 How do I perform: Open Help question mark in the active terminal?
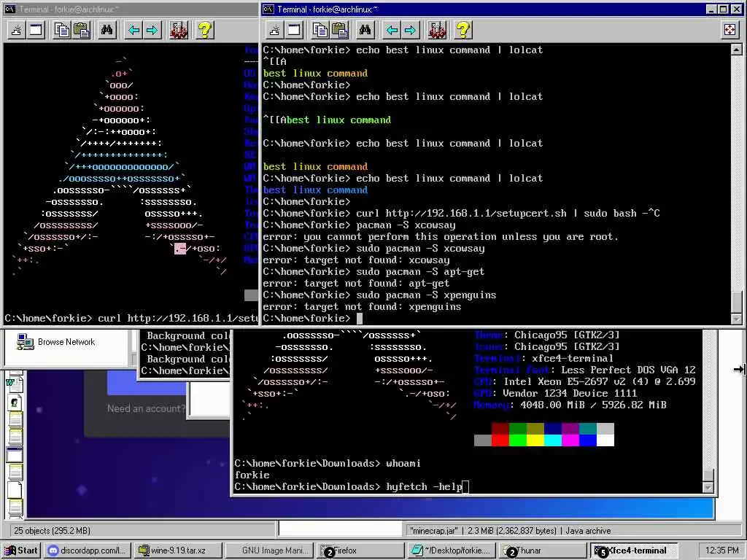point(462,31)
